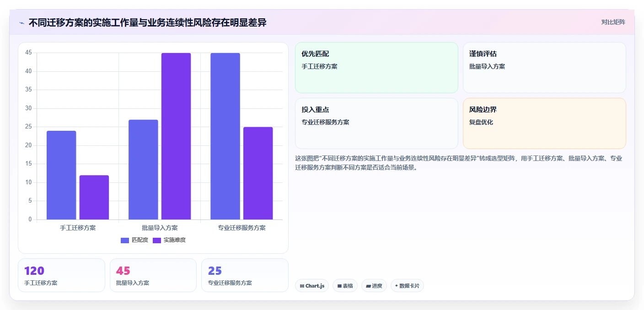Click the 匹配度 legend color swatch
This screenshot has width=644, height=310.
[125, 240]
